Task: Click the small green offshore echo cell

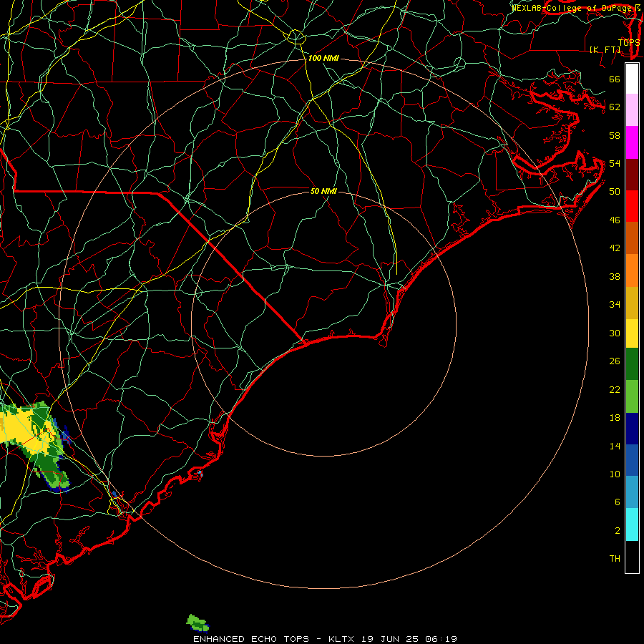Action: (x=197, y=623)
